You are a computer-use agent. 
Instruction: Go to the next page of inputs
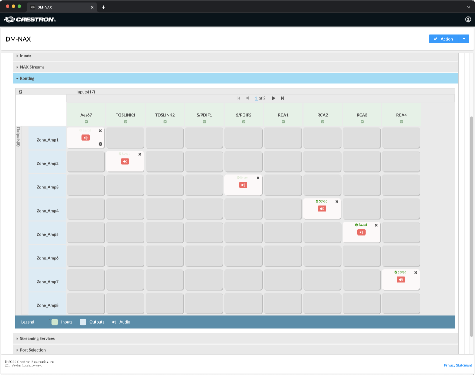click(x=273, y=98)
